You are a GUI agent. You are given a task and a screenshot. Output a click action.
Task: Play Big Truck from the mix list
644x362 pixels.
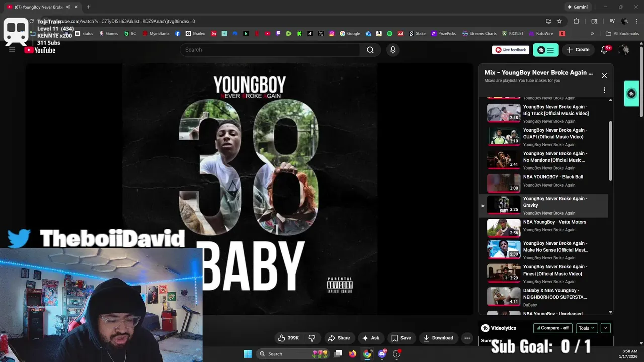pos(543,113)
